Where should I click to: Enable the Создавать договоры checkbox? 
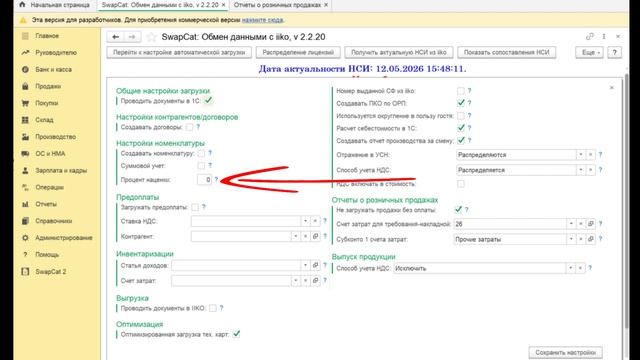189,127
